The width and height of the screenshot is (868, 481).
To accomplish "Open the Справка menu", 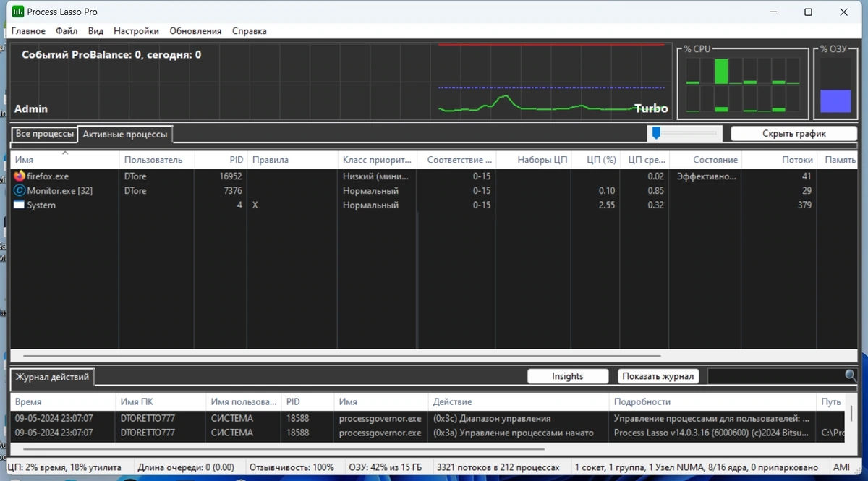I will click(x=249, y=31).
